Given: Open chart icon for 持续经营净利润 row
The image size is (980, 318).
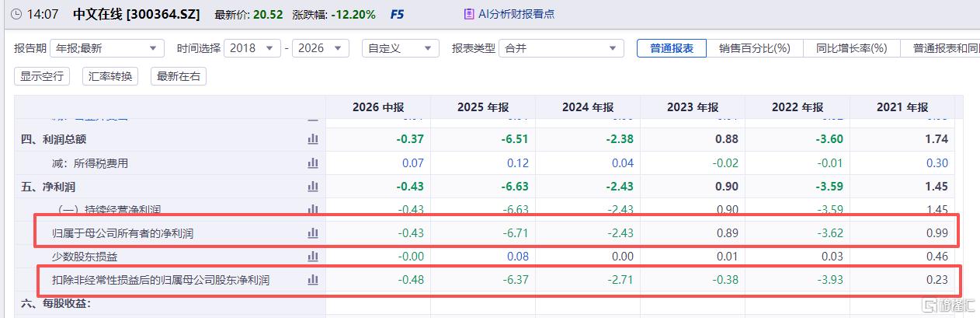Looking at the screenshot, I should [313, 209].
